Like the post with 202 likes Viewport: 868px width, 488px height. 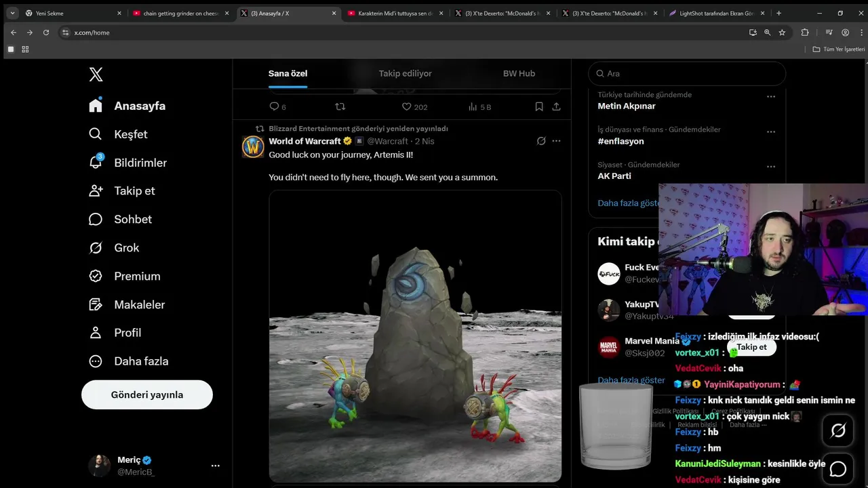click(x=414, y=106)
